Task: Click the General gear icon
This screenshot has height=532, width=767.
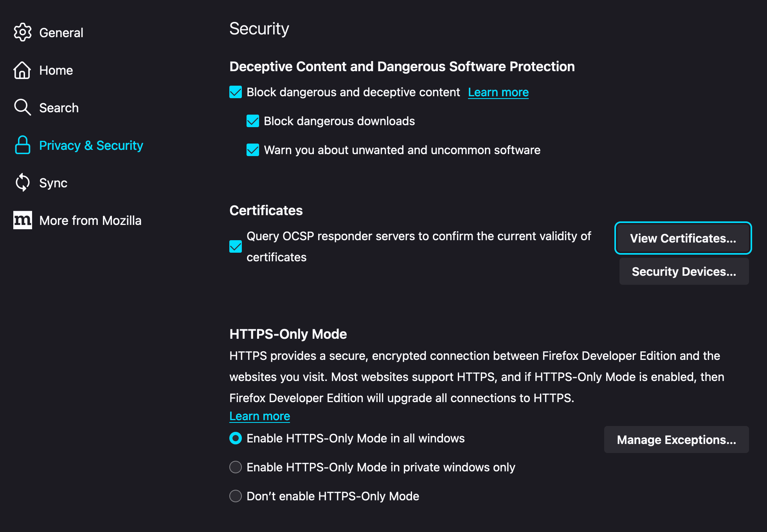Action: (x=22, y=32)
